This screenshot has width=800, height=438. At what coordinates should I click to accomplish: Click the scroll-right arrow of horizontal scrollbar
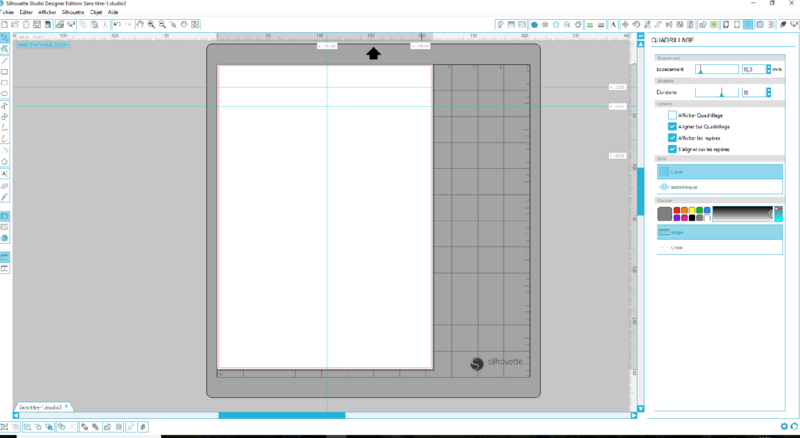click(x=634, y=416)
